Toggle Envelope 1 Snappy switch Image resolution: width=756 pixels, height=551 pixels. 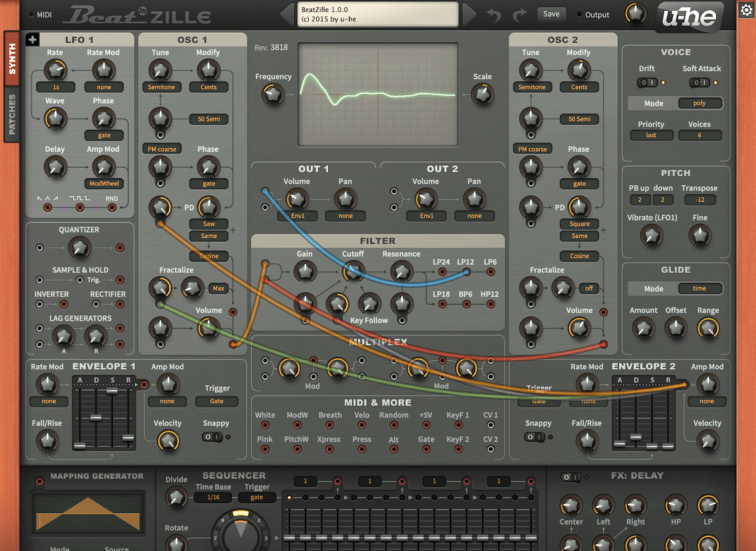pos(212,437)
